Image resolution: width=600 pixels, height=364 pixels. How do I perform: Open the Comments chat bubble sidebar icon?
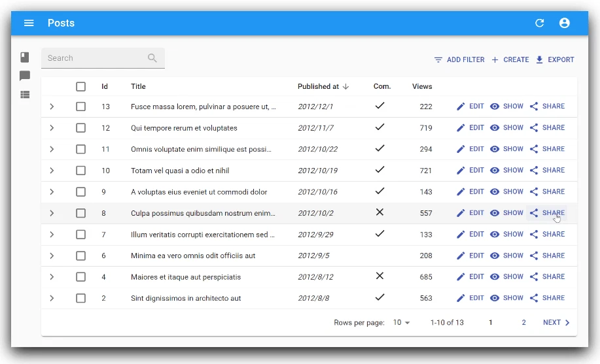[x=25, y=76]
